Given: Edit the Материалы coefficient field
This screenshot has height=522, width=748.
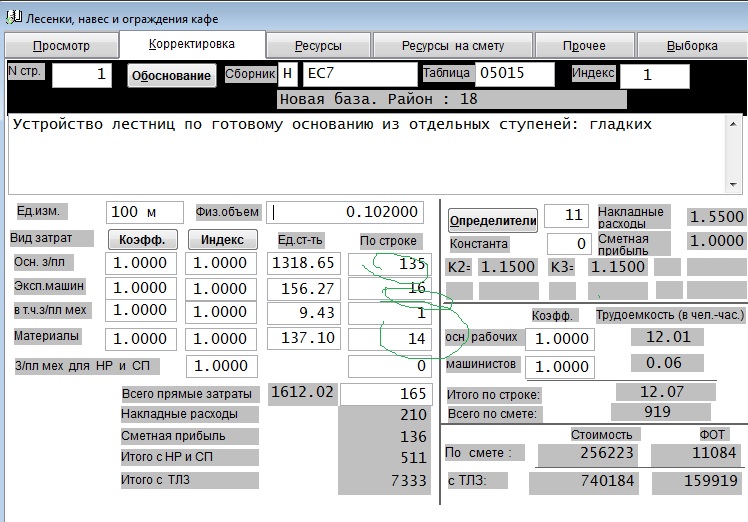Looking at the screenshot, I should (x=141, y=339).
